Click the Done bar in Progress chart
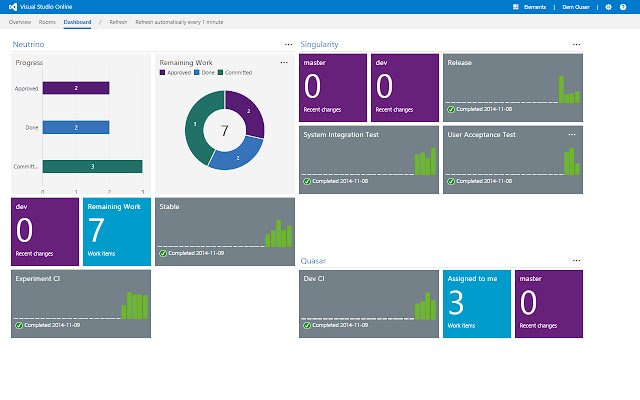This screenshot has height=400, width=640. 76,127
